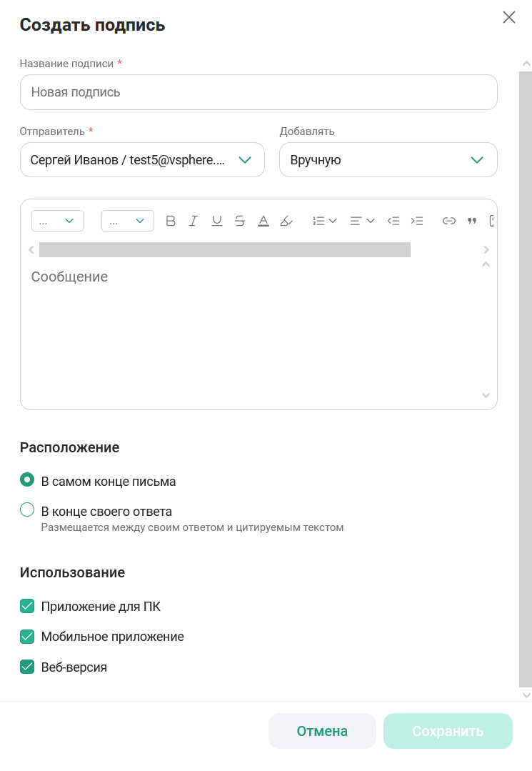Toggle the 'Веб-версия' checkbox
The width and height of the screenshot is (532, 771).
pos(27,667)
